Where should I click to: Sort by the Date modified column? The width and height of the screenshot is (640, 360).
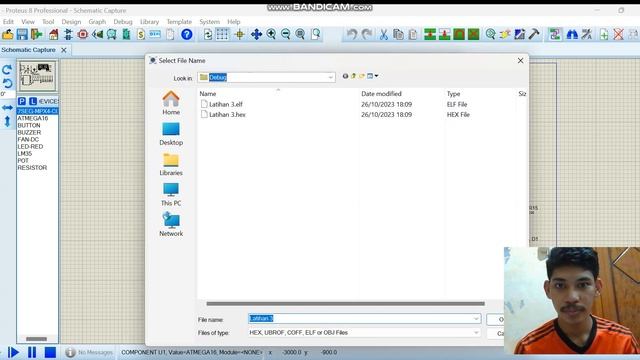coord(381,94)
